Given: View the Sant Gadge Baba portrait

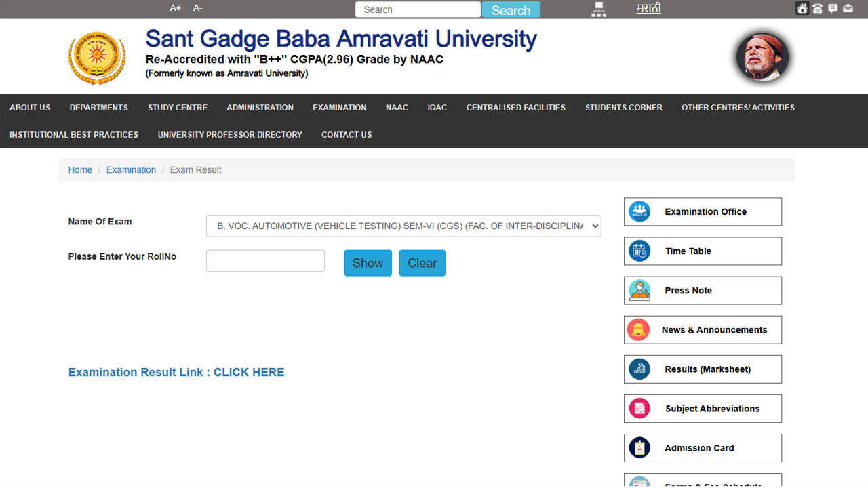Looking at the screenshot, I should [763, 58].
